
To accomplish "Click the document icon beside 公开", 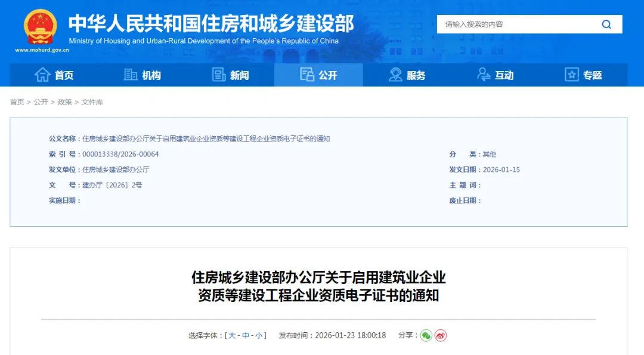I will point(307,75).
